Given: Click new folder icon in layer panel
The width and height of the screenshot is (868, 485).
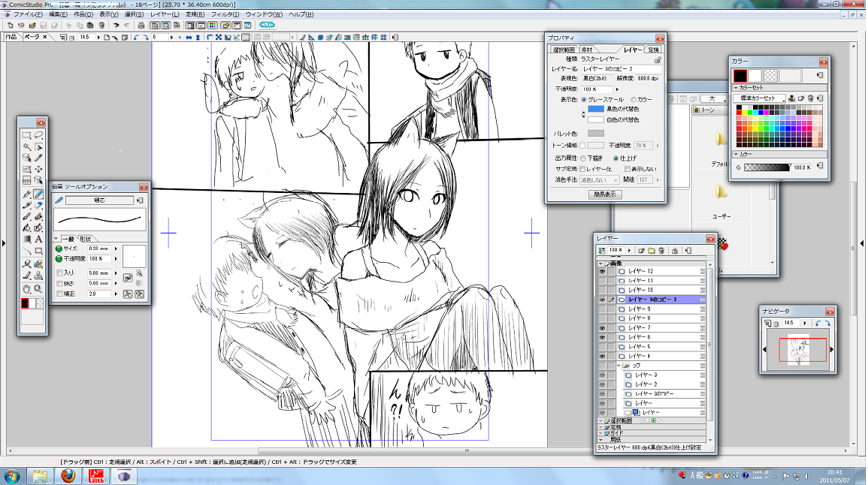Looking at the screenshot, I should pyautogui.click(x=651, y=251).
